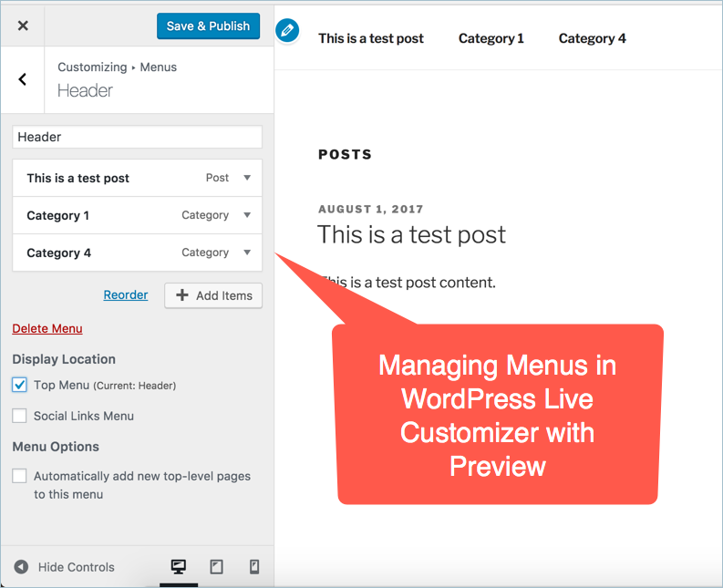Open Category 1 in the preview navigation

[x=491, y=38]
